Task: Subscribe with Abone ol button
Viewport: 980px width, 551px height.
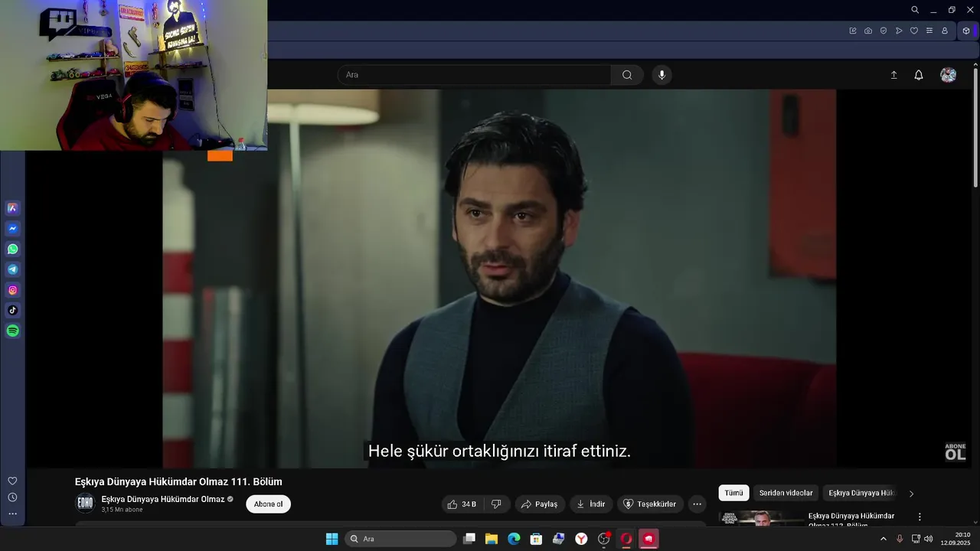Action: pyautogui.click(x=268, y=504)
